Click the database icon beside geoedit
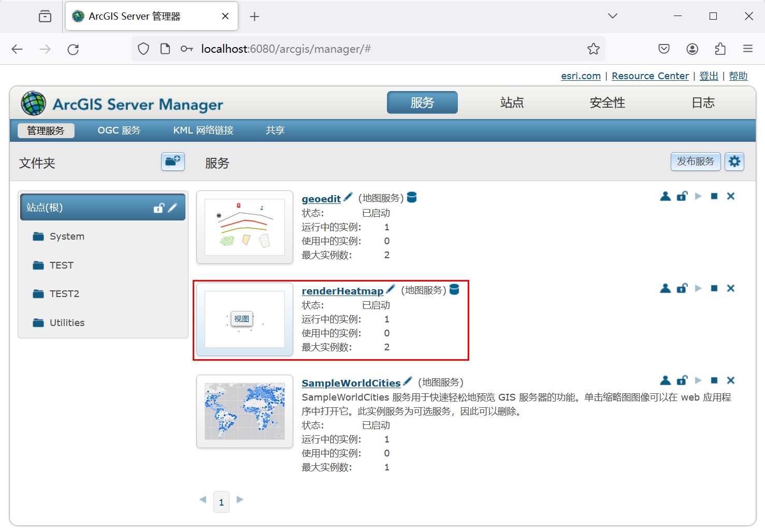This screenshot has height=532, width=765. click(412, 197)
